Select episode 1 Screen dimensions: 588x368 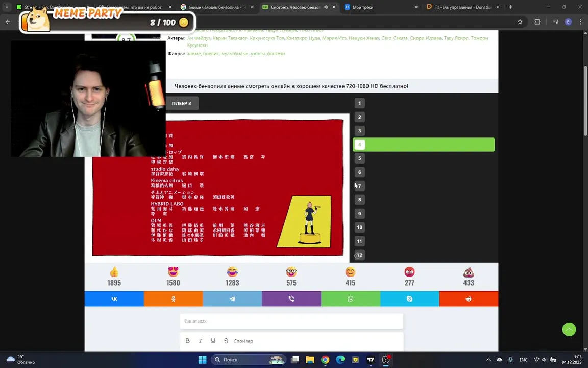(359, 103)
